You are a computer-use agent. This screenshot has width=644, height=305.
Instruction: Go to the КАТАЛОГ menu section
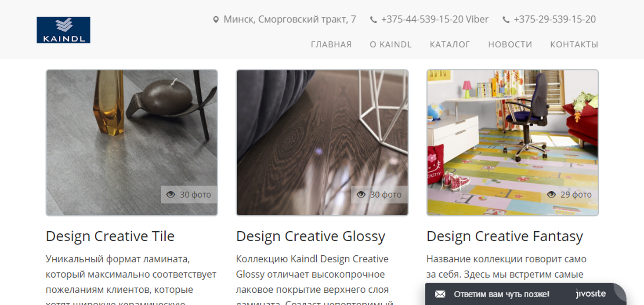tap(450, 44)
